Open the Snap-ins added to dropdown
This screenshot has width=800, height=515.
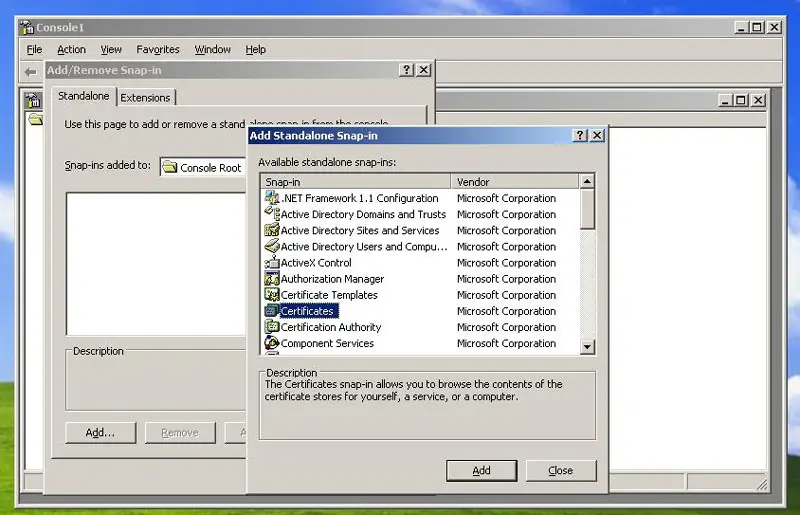click(x=203, y=167)
